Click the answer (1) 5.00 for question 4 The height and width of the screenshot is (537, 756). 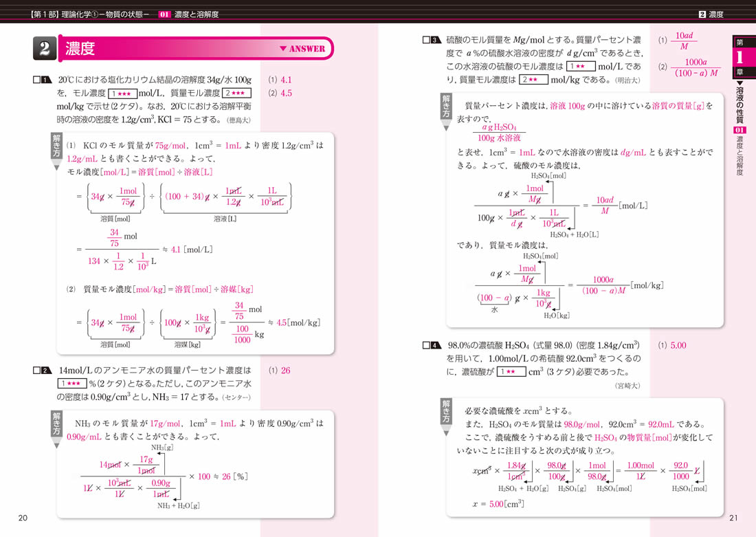672,346
